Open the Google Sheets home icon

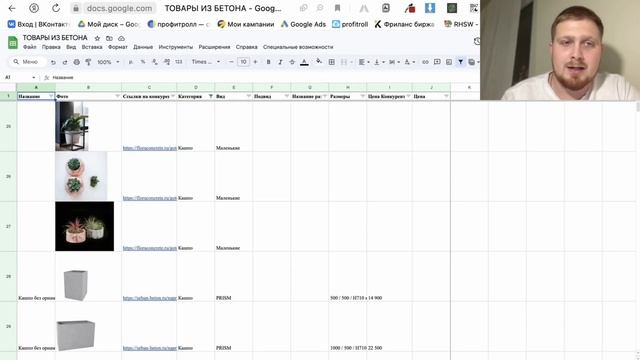click(13, 42)
